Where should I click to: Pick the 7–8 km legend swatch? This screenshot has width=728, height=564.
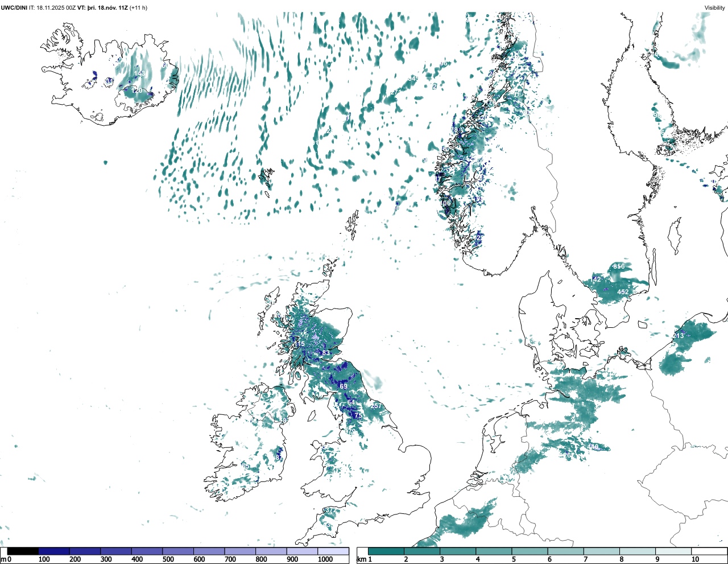tap(601, 551)
